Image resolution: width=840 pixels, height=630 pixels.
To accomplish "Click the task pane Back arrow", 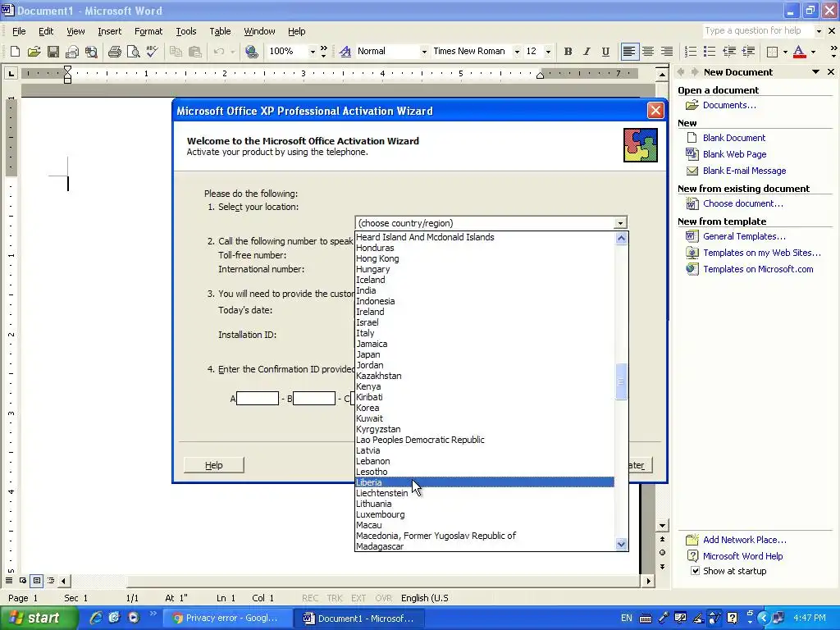I will click(x=681, y=72).
